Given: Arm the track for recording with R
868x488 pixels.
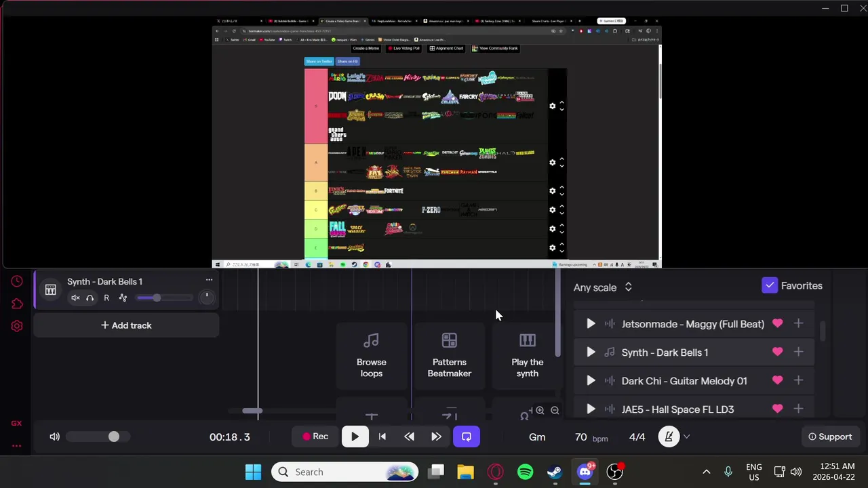Looking at the screenshot, I should point(106,298).
